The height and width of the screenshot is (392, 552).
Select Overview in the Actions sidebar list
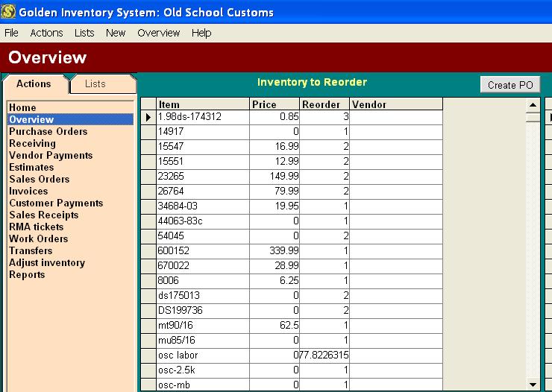pyautogui.click(x=70, y=119)
